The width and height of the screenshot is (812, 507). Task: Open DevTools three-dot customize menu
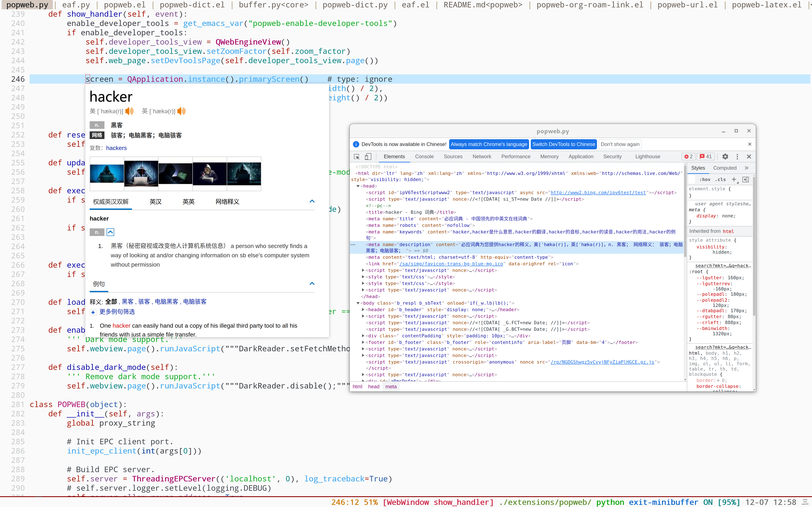point(737,157)
